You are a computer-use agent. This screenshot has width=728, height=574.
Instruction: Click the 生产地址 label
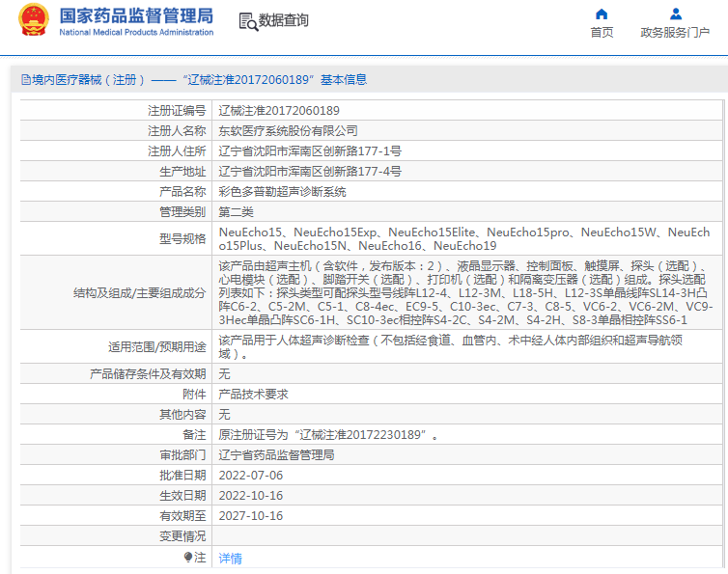(x=182, y=171)
